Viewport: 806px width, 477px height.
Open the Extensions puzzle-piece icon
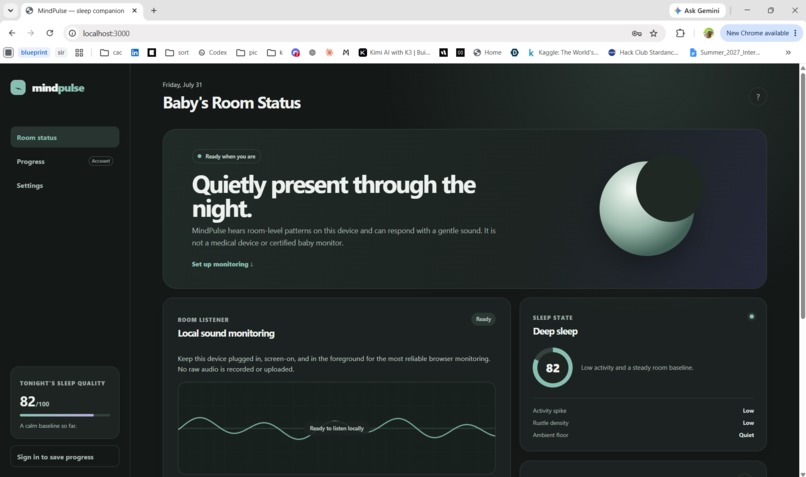tap(680, 33)
